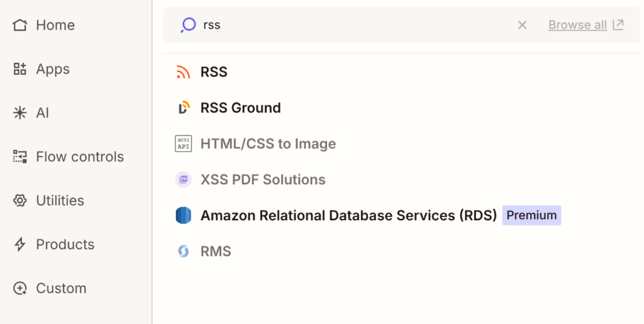The width and height of the screenshot is (644, 324).
Task: Click the Custom plus-circle icon
Action: [19, 288]
